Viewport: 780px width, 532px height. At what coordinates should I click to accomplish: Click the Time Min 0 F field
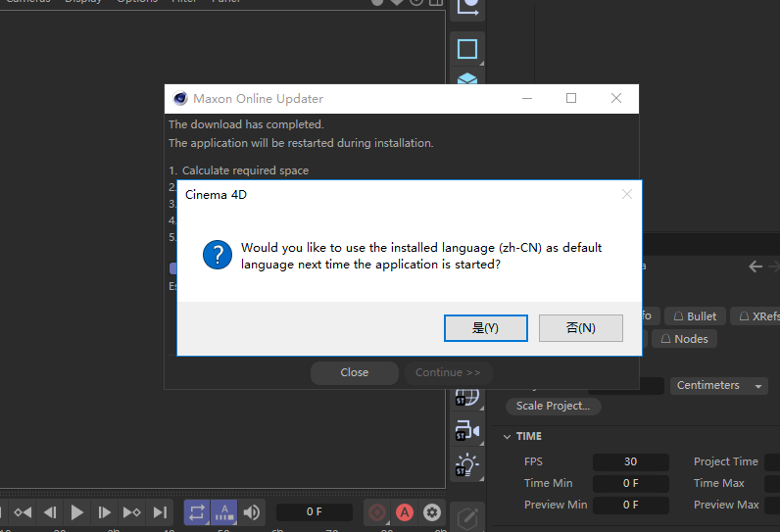coord(631,483)
